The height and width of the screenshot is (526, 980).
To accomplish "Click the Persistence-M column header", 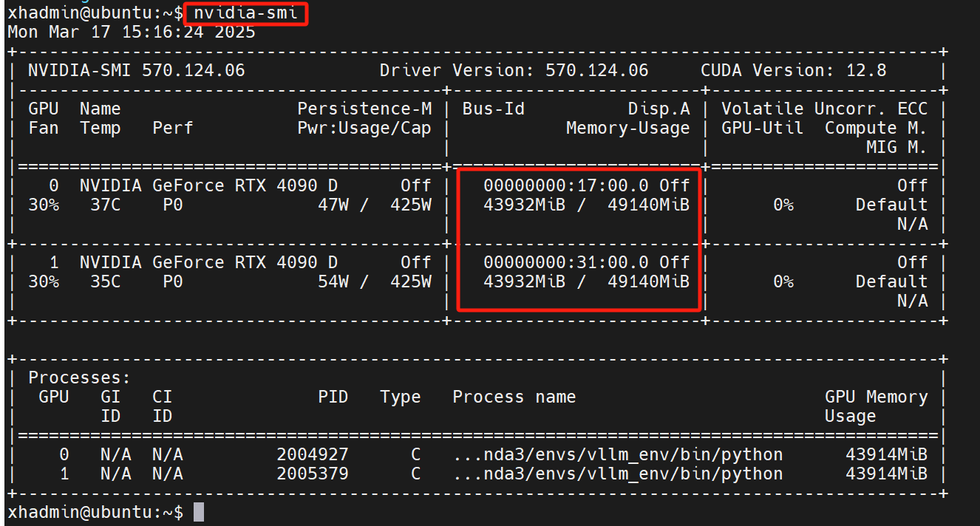I will [364, 109].
